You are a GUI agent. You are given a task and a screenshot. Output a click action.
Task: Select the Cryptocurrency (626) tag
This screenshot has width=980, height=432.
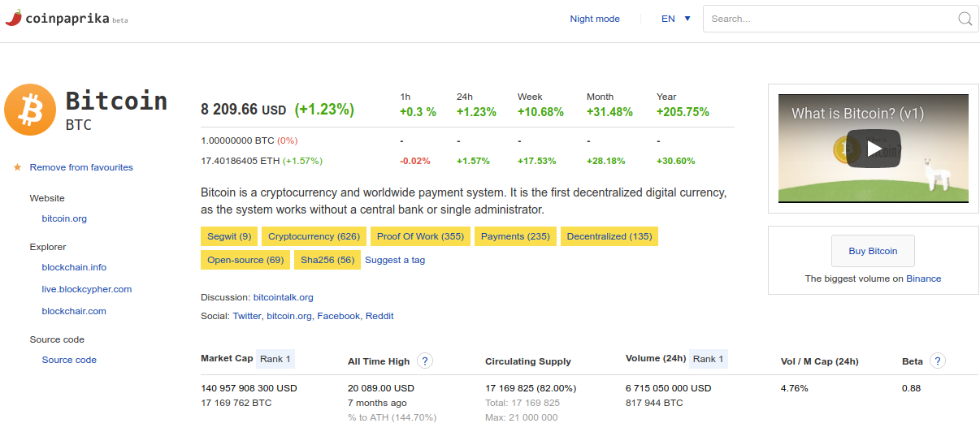[x=314, y=236]
